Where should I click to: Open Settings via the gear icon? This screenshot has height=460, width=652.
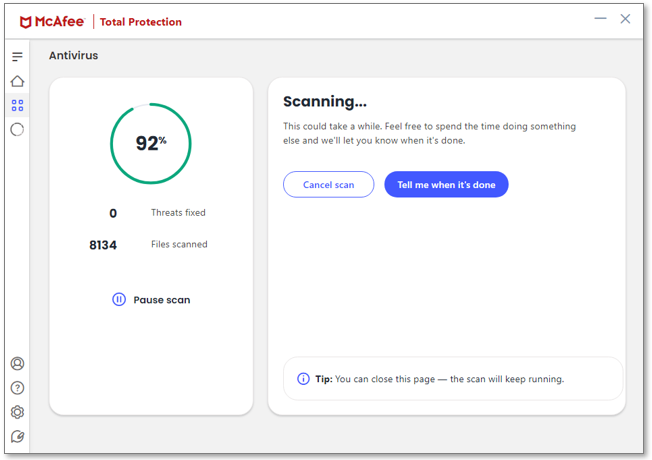17,412
